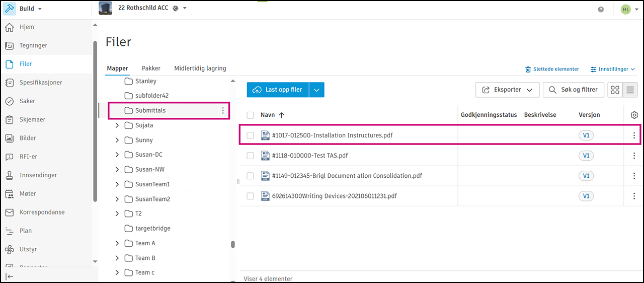644x283 pixels.
Task: Tick checkbox for #1118-010000-Test TAS.pdf
Action: (x=250, y=156)
